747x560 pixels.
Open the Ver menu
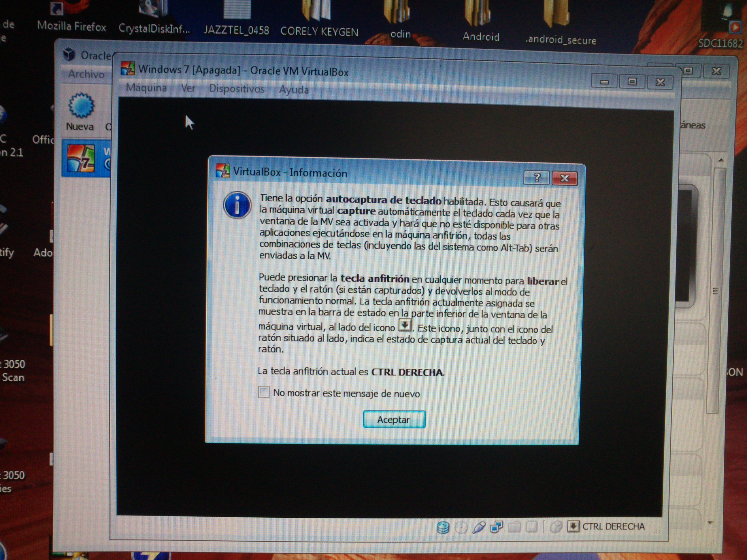point(188,88)
